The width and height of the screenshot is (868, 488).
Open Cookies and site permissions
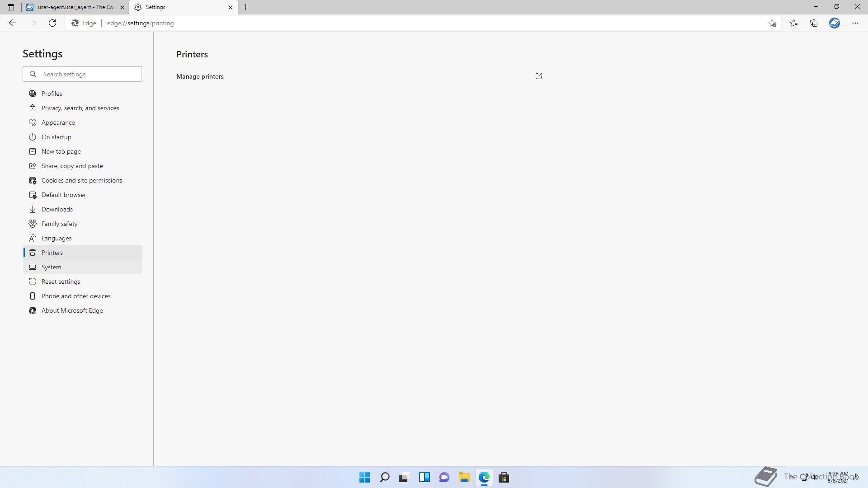click(x=82, y=180)
